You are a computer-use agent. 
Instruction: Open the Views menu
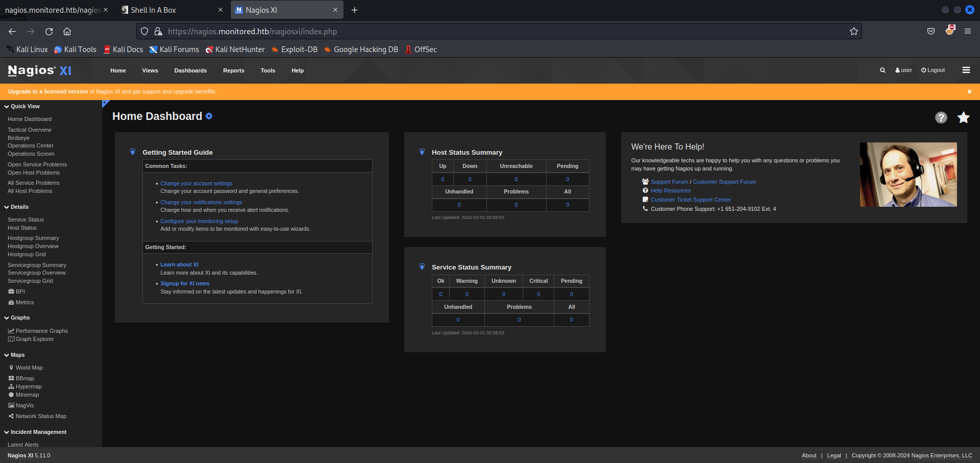click(150, 70)
